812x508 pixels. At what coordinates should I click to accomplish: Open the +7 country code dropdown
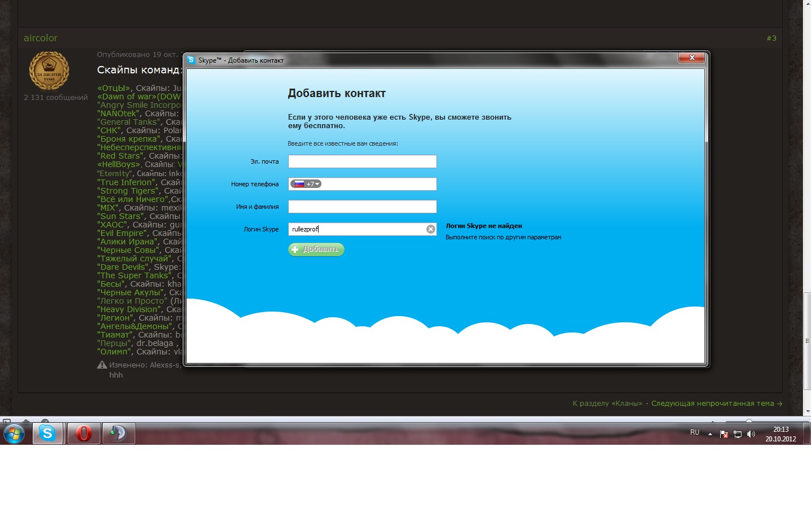306,184
